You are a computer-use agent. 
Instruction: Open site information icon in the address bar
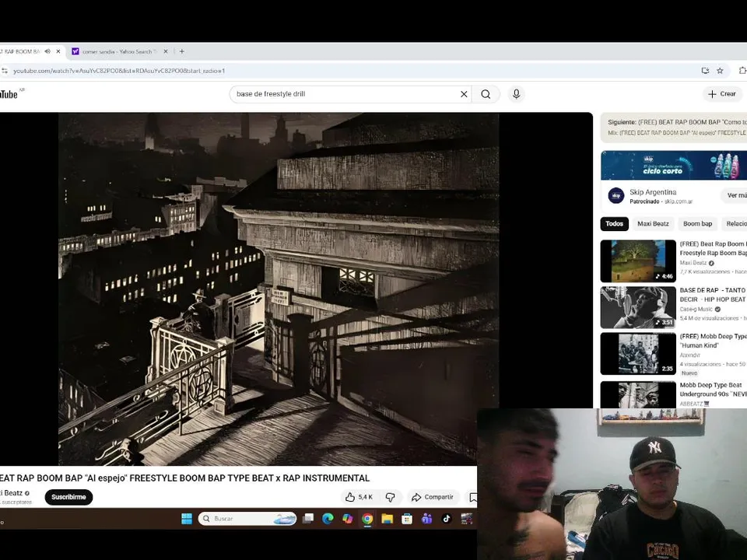(x=5, y=71)
